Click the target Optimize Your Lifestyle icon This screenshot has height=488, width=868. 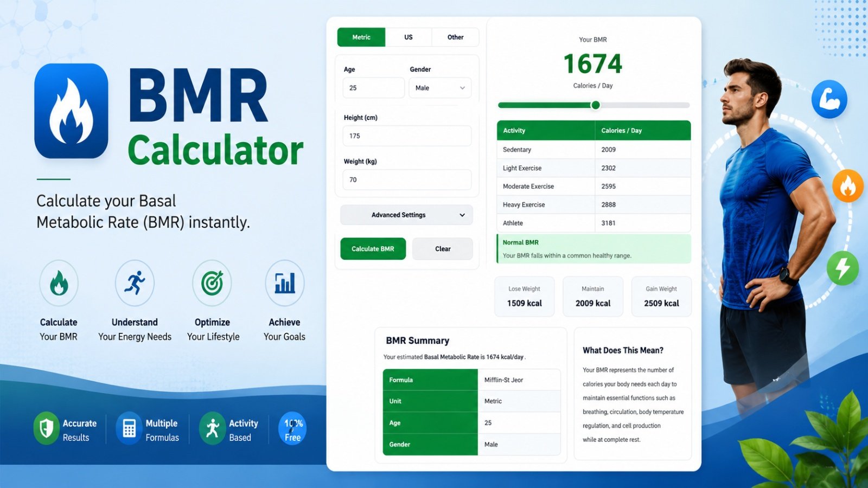click(x=212, y=283)
